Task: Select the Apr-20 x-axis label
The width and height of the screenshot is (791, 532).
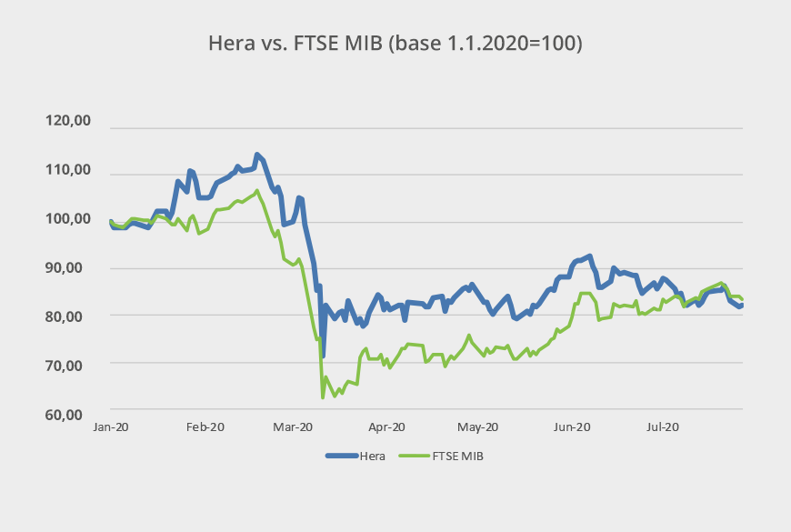Action: coord(385,427)
